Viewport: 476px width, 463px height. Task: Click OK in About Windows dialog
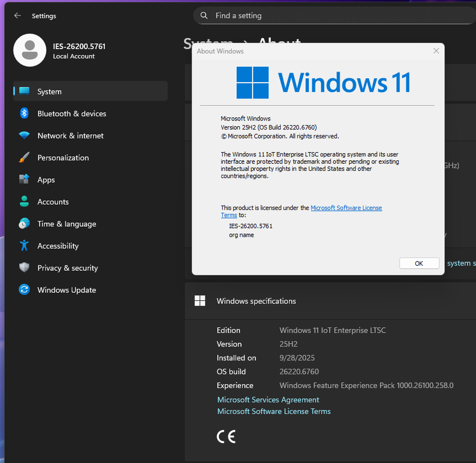[419, 263]
